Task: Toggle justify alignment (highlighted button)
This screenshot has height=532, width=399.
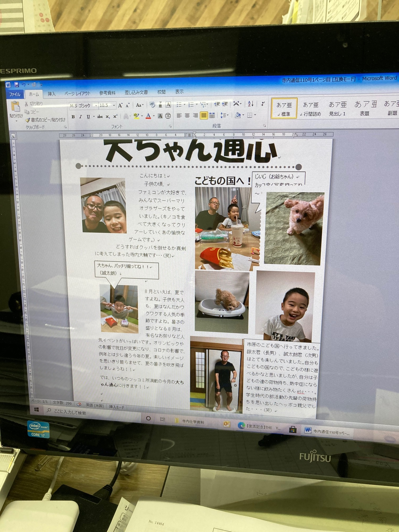Action: (x=204, y=115)
